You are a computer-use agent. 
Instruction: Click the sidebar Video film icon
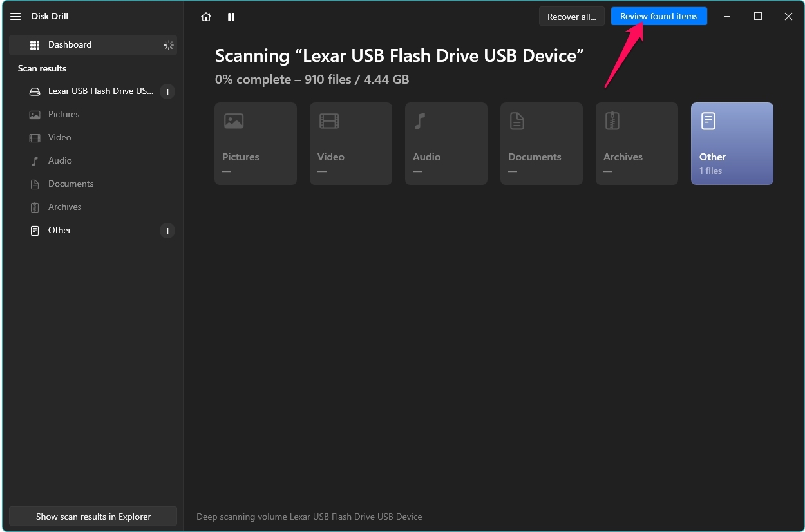pos(35,138)
